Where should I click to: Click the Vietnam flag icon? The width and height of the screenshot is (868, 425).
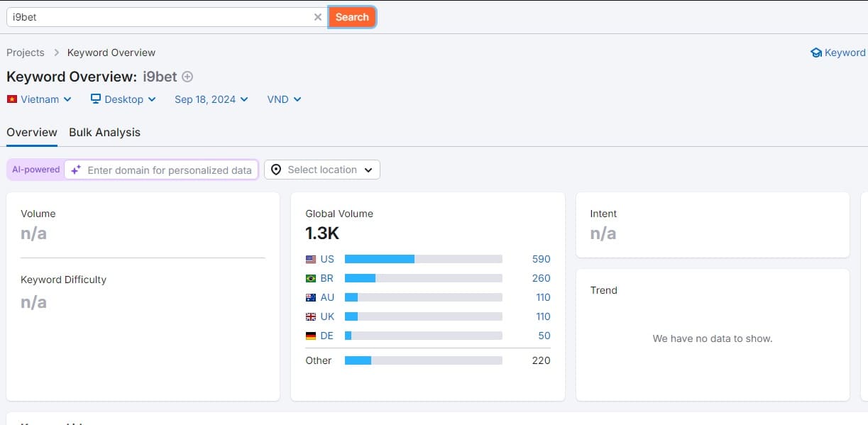pyautogui.click(x=11, y=99)
